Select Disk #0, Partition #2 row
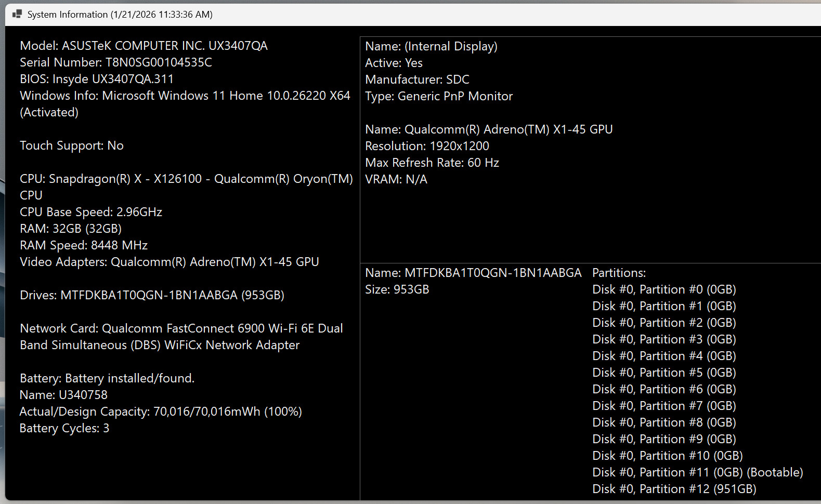 pos(664,323)
